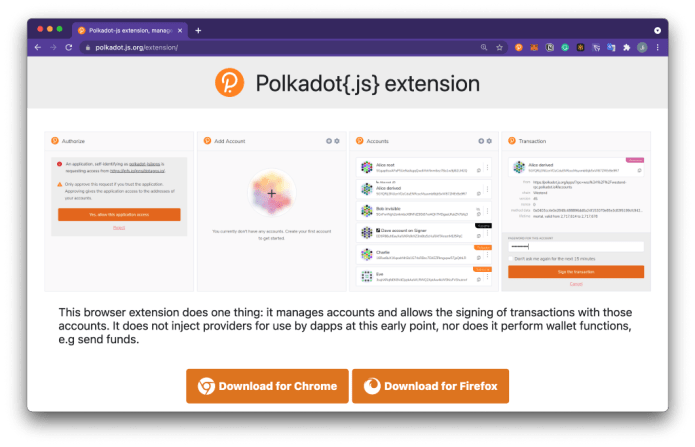Click the large Polkadot logo in header

230,83
